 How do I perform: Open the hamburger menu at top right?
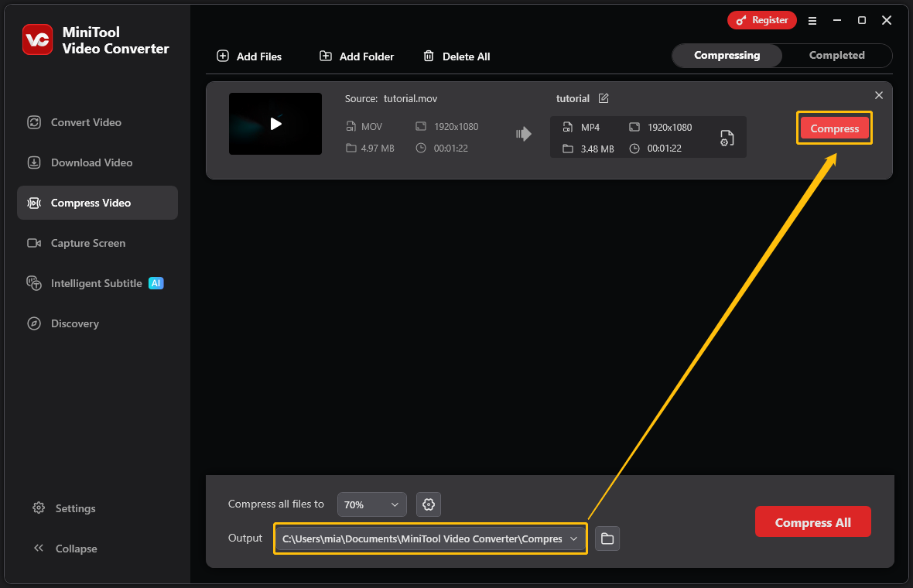(812, 21)
